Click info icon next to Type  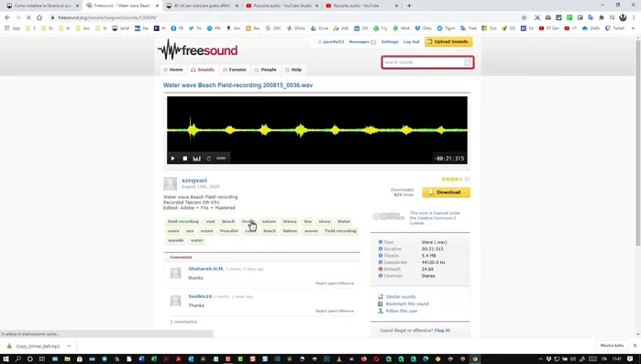click(x=381, y=242)
